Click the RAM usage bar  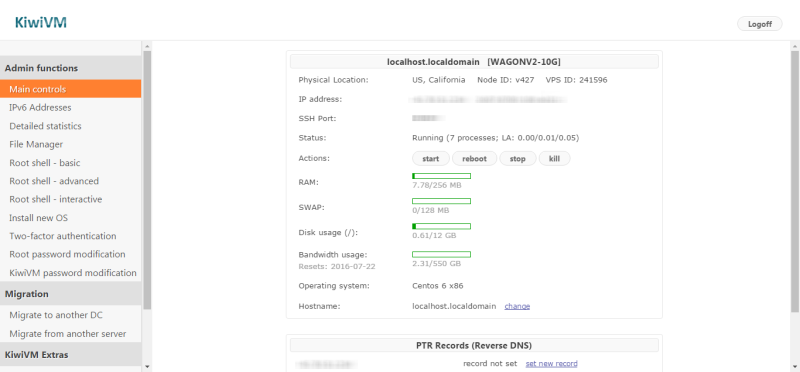point(441,176)
